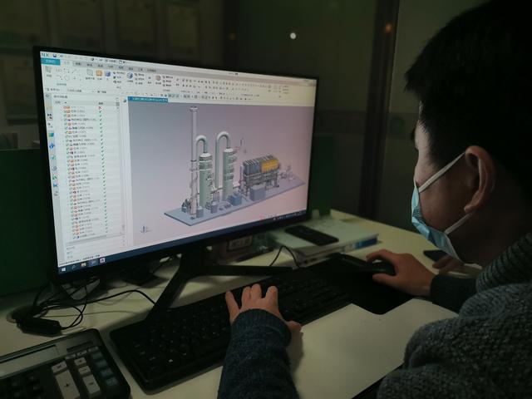
Task: Click the view orientation triad in viewport
Action: [x=145, y=227]
